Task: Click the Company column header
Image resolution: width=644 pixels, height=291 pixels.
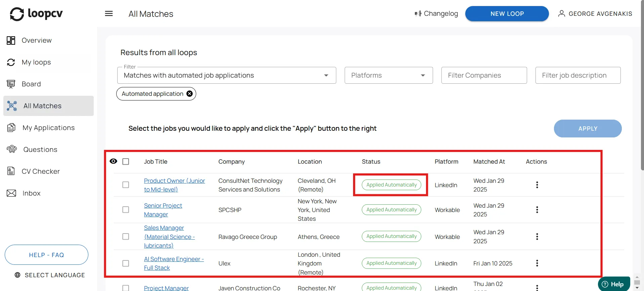Action: 231,162
